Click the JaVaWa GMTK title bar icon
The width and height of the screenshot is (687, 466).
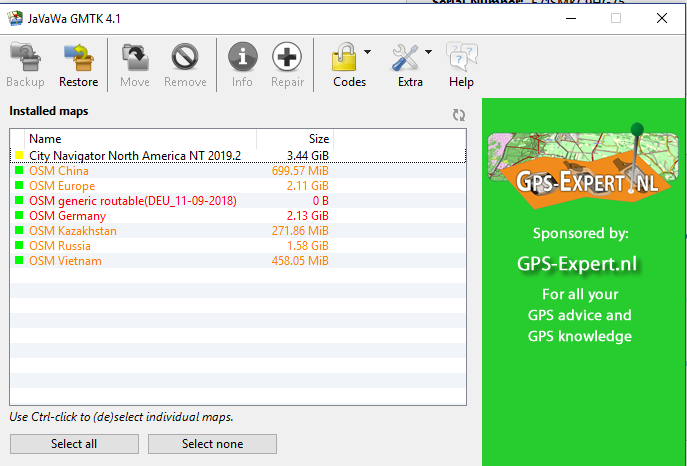coord(15,18)
